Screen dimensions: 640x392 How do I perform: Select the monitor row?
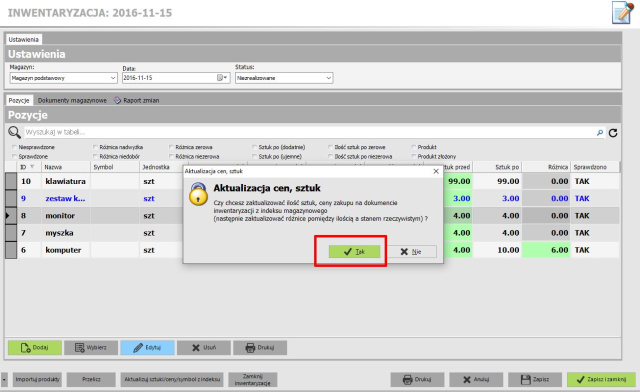click(312, 216)
